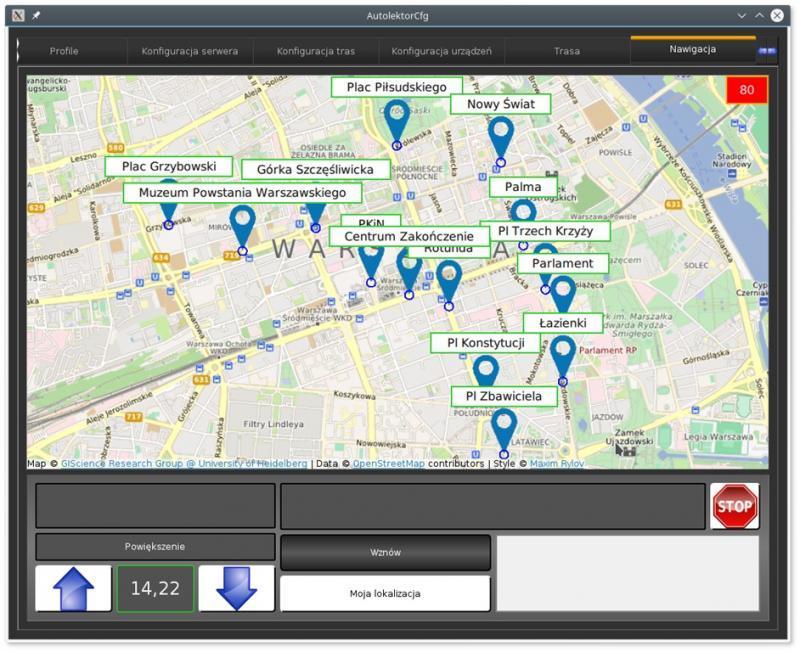Select the Nawigacja tab

[x=693, y=49]
